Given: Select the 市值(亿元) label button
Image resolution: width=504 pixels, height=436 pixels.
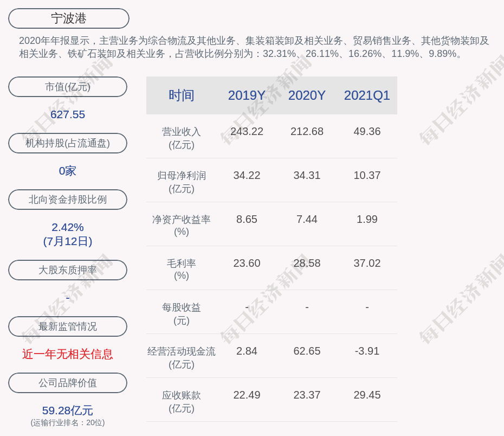Looking at the screenshot, I should pyautogui.click(x=68, y=87).
